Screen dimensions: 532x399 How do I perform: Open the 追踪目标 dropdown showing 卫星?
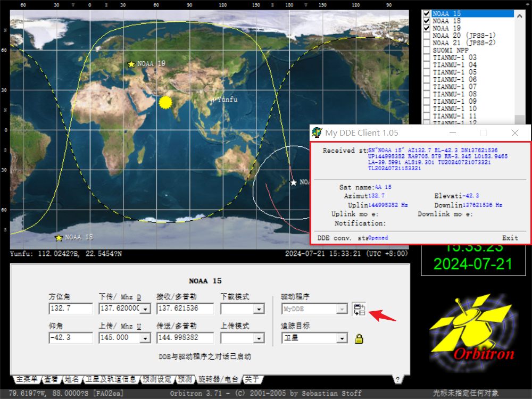click(342, 338)
